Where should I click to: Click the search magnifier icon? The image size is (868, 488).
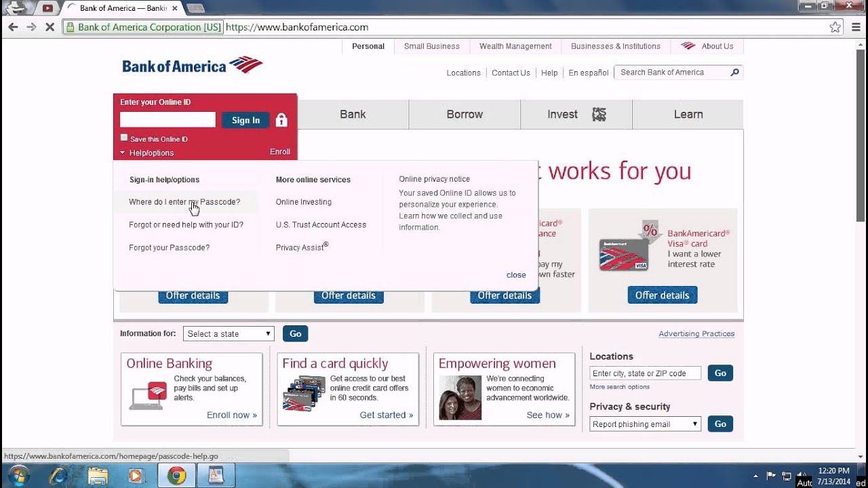(734, 73)
